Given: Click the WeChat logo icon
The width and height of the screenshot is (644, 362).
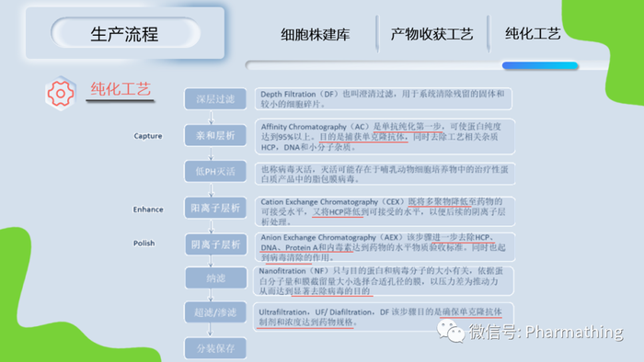Looking at the screenshot, I should (x=451, y=332).
